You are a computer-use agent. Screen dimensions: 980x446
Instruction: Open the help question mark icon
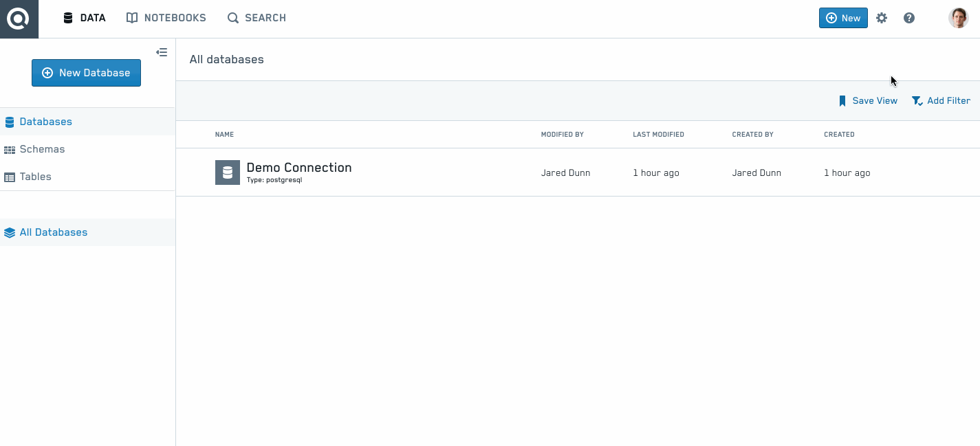[909, 18]
